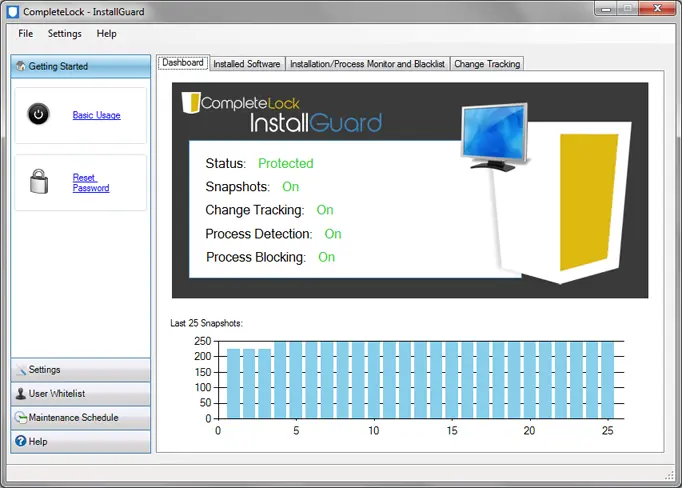Collapse the Getting Started panel header
Viewport: 682px width, 488px height.
(x=80, y=66)
